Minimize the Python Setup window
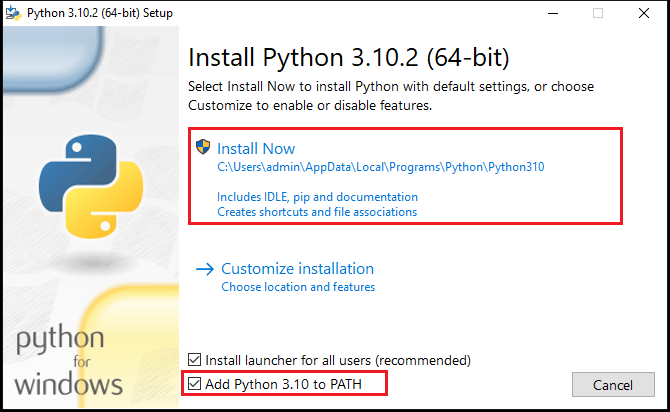This screenshot has width=670, height=412. pyautogui.click(x=553, y=13)
